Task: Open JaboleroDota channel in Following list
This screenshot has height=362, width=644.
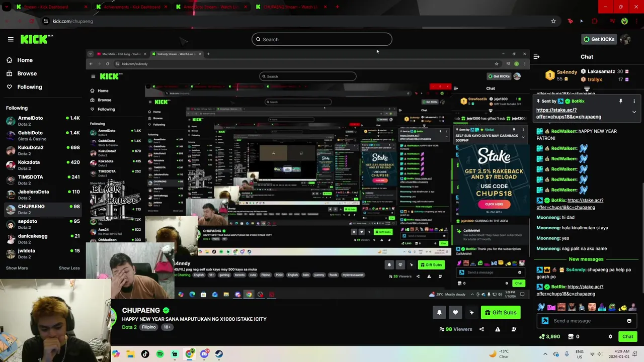Action: point(43,195)
